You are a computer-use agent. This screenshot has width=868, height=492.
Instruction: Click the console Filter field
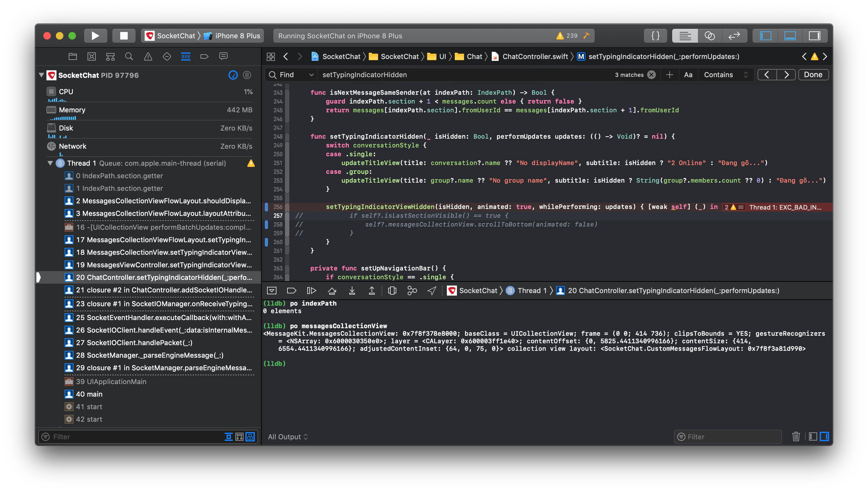pyautogui.click(x=728, y=437)
